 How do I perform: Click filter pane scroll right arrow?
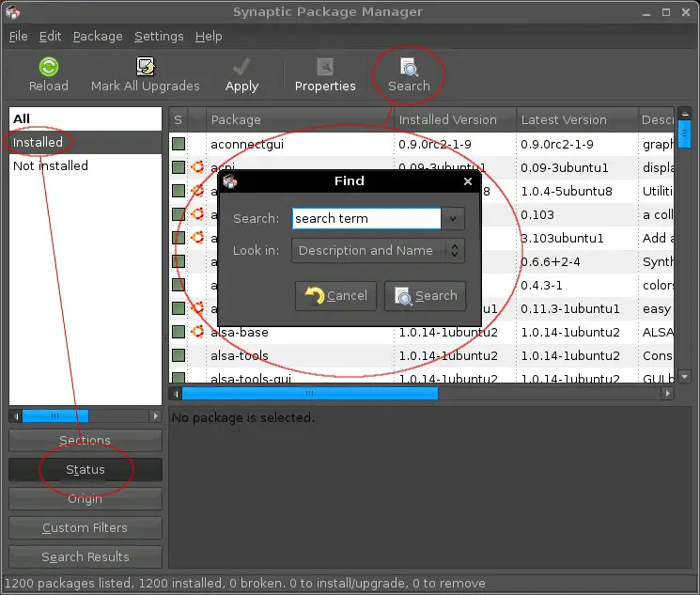155,416
